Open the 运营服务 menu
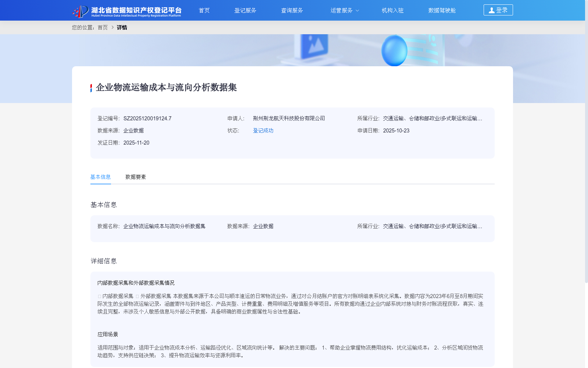Viewport: 588px width, 368px height. [341, 10]
